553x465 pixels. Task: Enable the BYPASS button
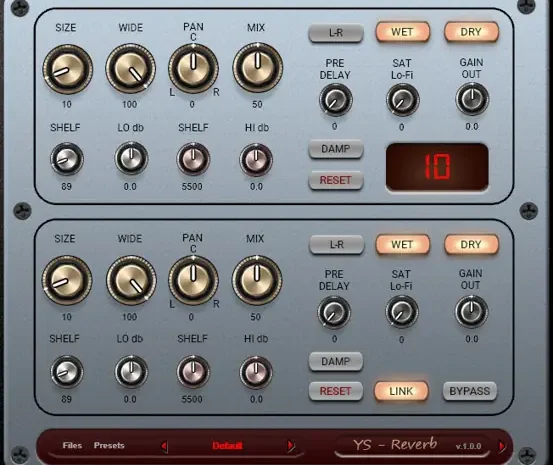[x=470, y=391]
